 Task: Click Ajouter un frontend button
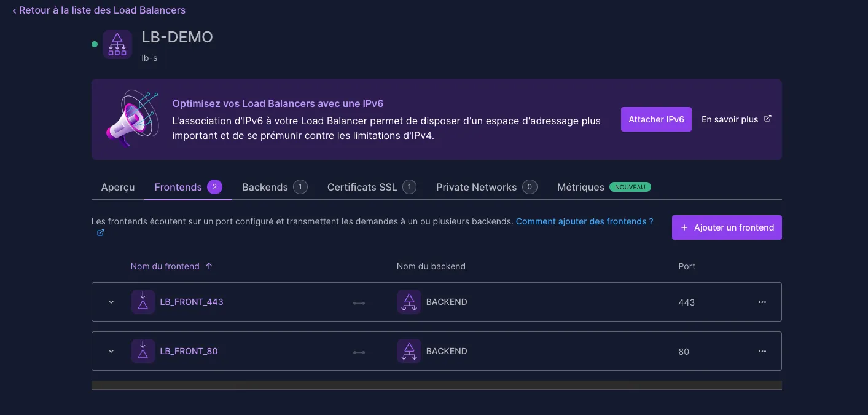coord(727,227)
